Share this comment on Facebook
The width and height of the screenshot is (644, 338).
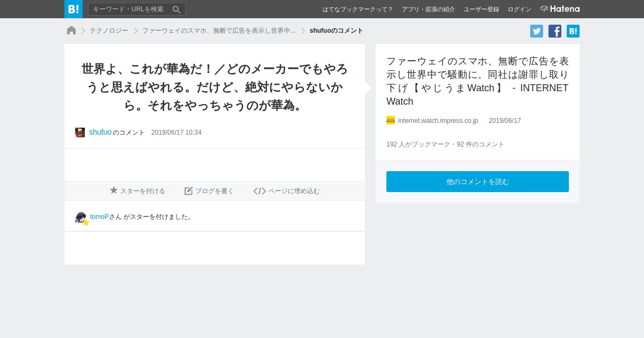pyautogui.click(x=555, y=31)
